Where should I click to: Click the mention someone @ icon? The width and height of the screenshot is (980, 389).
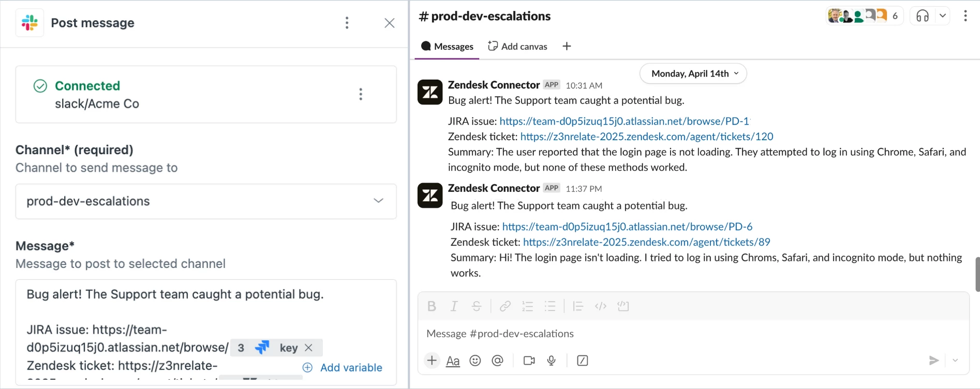click(497, 361)
